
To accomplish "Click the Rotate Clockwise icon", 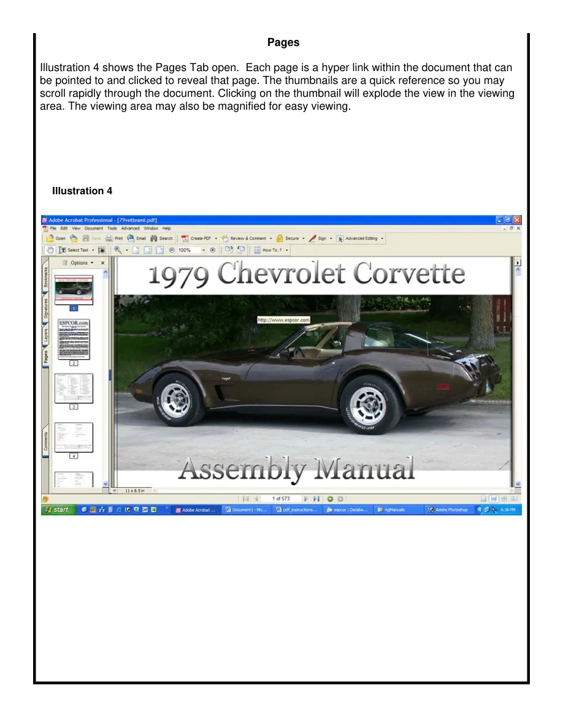I will [x=229, y=250].
